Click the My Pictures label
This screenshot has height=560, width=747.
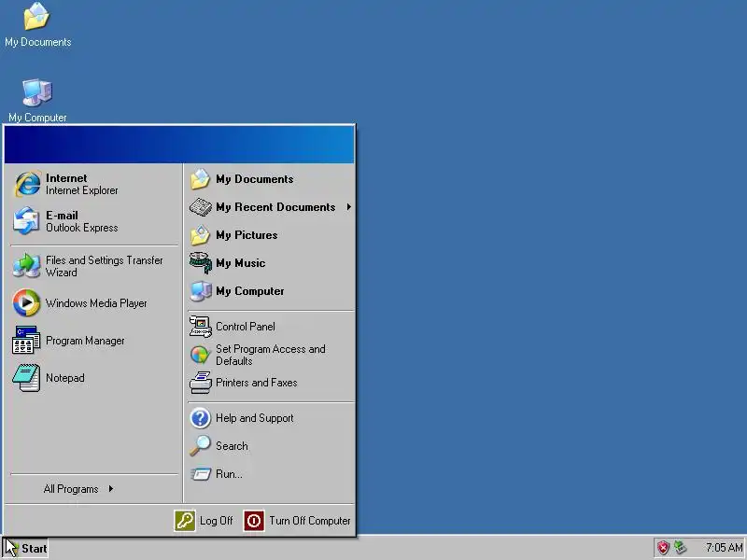247,235
